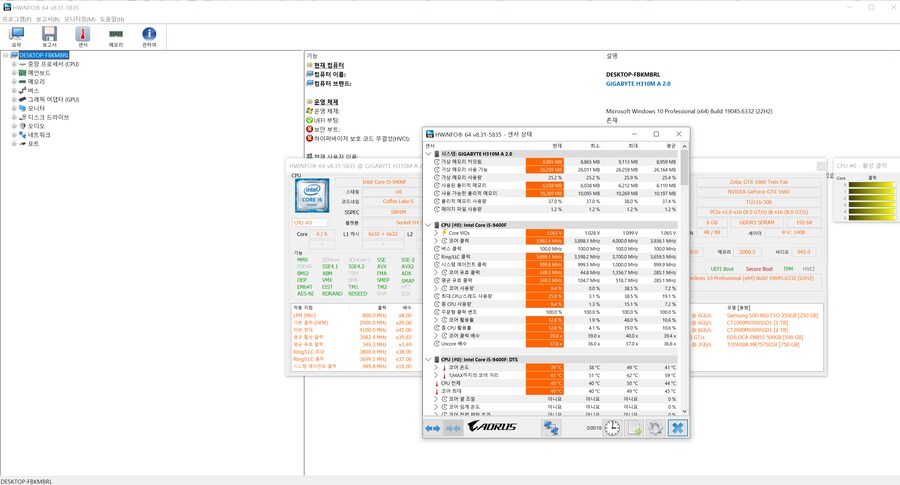Viewport: 900px width, 485px height.
Task: Open the 프로그램(P) menu
Action: [15, 19]
